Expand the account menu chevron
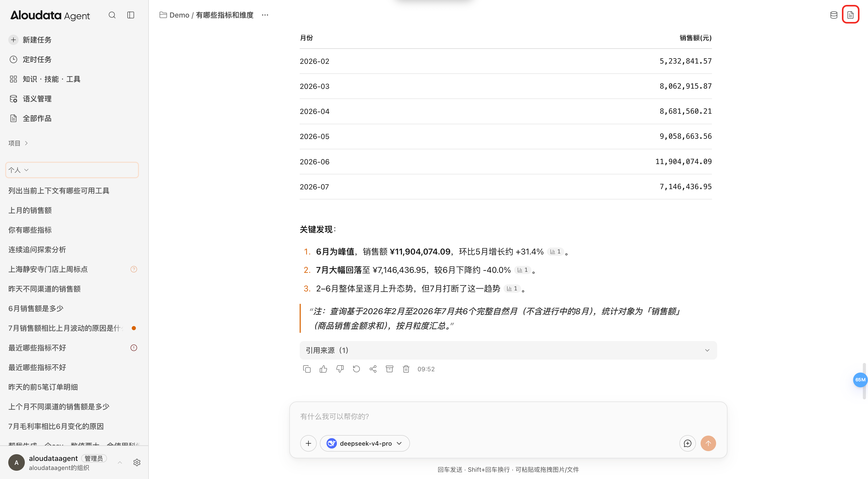Viewport: 868px width, 479px height. click(120, 462)
